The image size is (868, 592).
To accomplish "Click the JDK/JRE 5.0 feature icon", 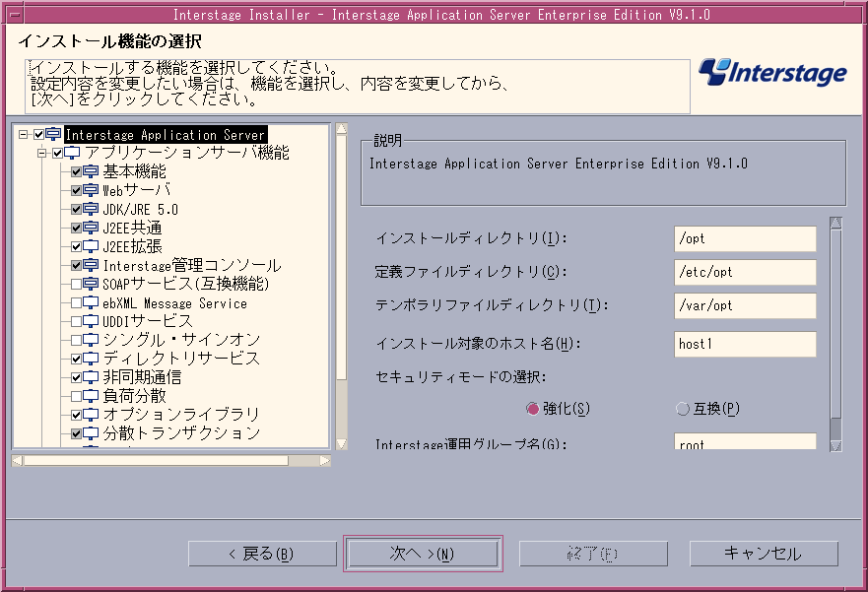I will click(91, 209).
